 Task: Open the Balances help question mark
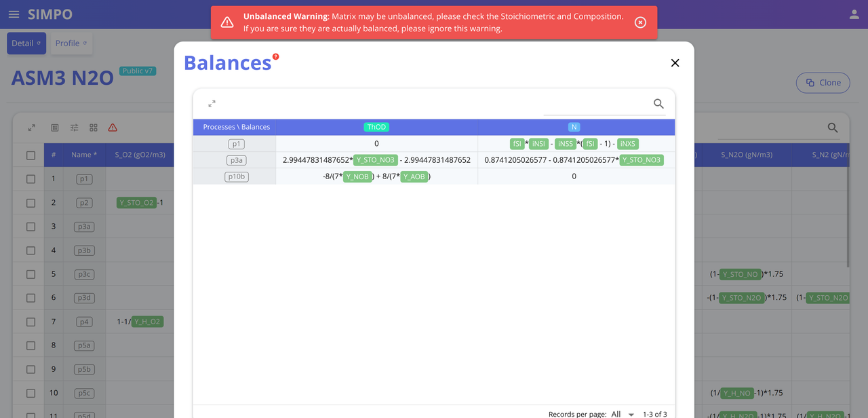tap(275, 57)
